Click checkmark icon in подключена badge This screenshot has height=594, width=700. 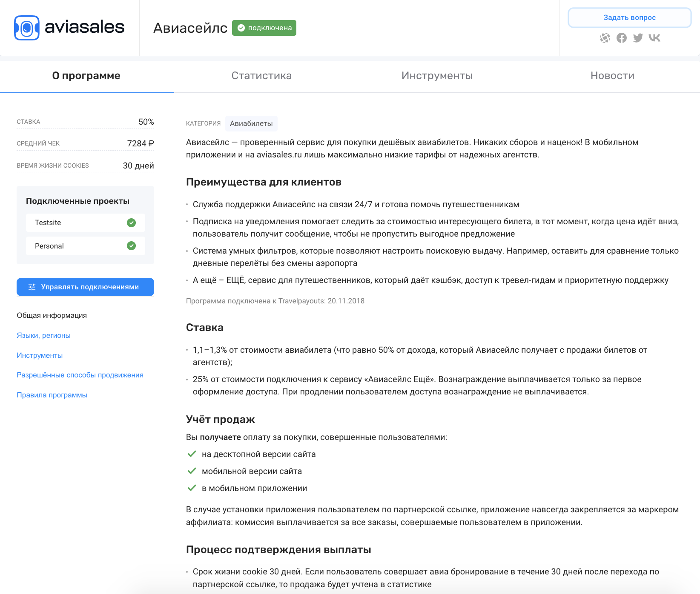pos(241,28)
